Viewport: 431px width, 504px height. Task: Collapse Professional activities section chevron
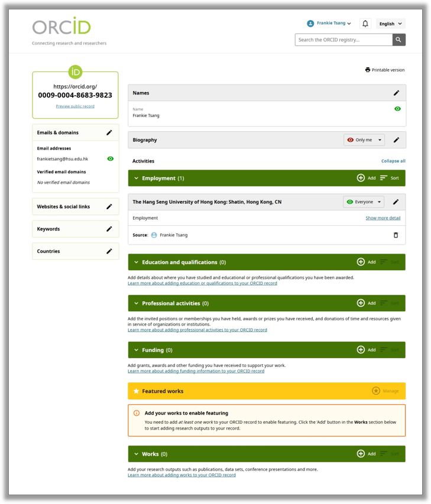tap(136, 303)
